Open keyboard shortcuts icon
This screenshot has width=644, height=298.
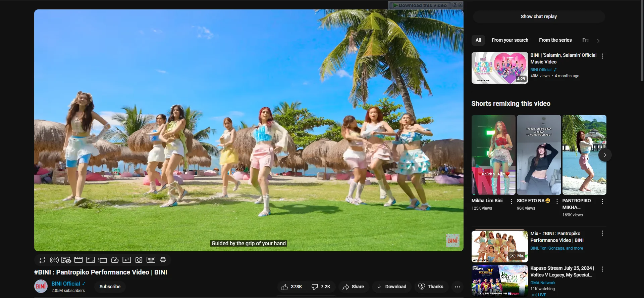(x=151, y=260)
